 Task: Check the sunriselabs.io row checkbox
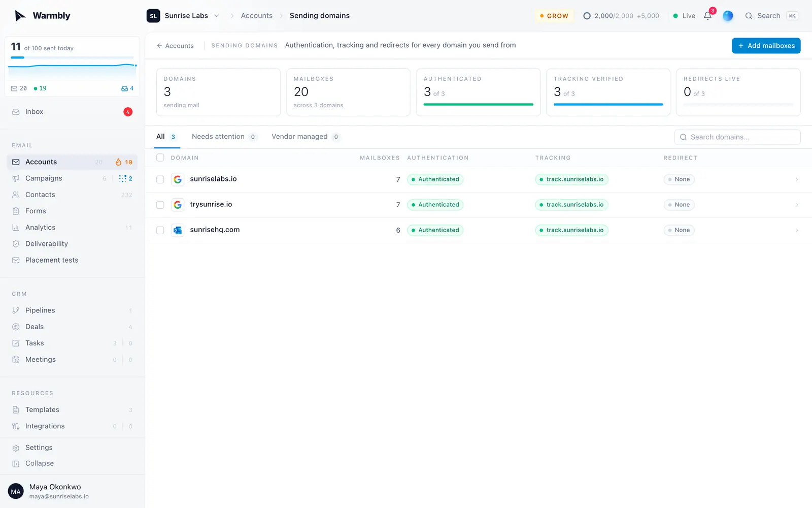(160, 179)
